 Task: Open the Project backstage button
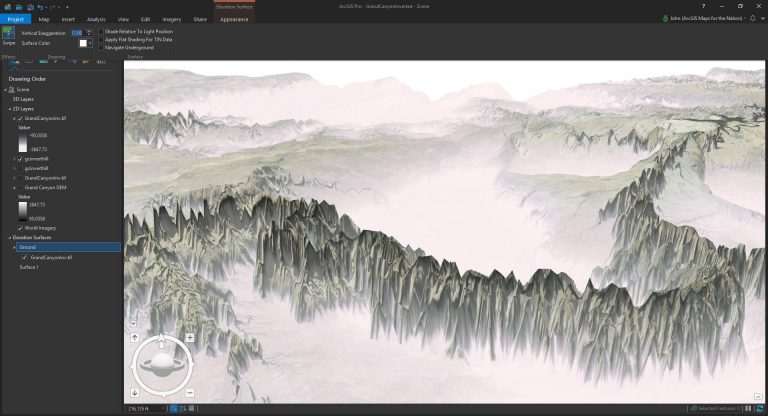16,19
